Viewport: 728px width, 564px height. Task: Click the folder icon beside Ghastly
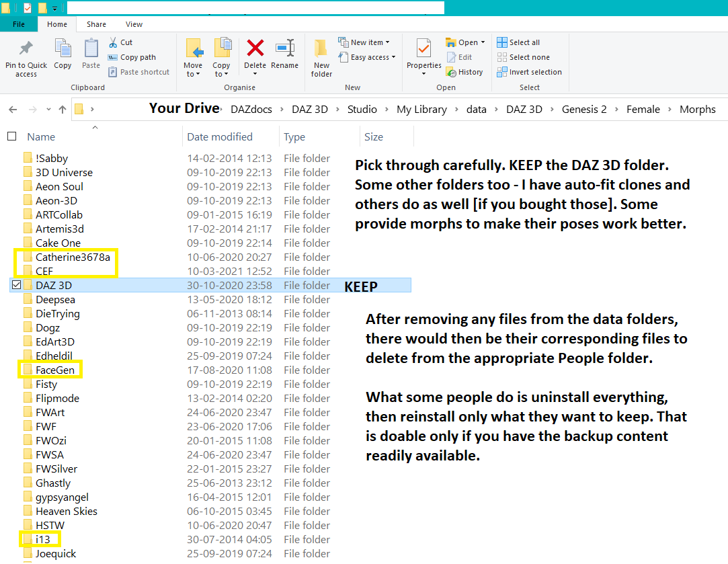click(x=28, y=483)
